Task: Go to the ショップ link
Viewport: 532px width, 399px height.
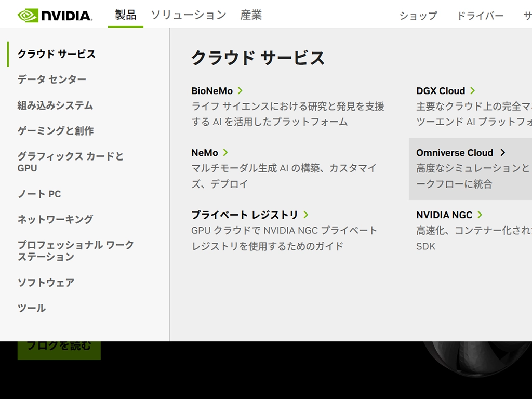Action: tap(418, 16)
